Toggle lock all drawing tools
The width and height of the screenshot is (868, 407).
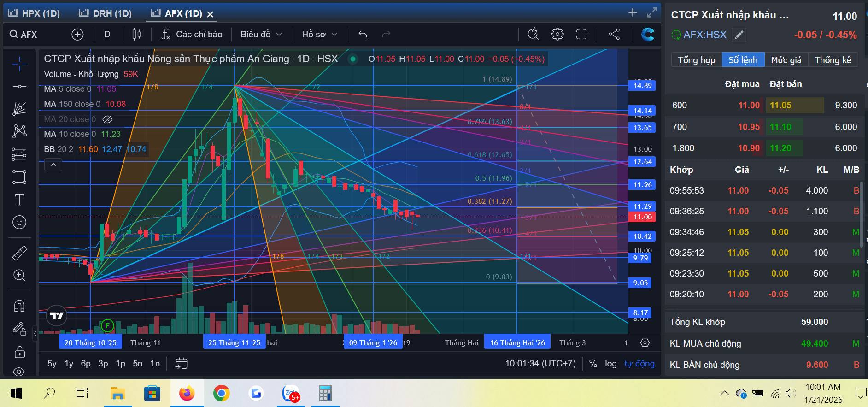tap(19, 352)
